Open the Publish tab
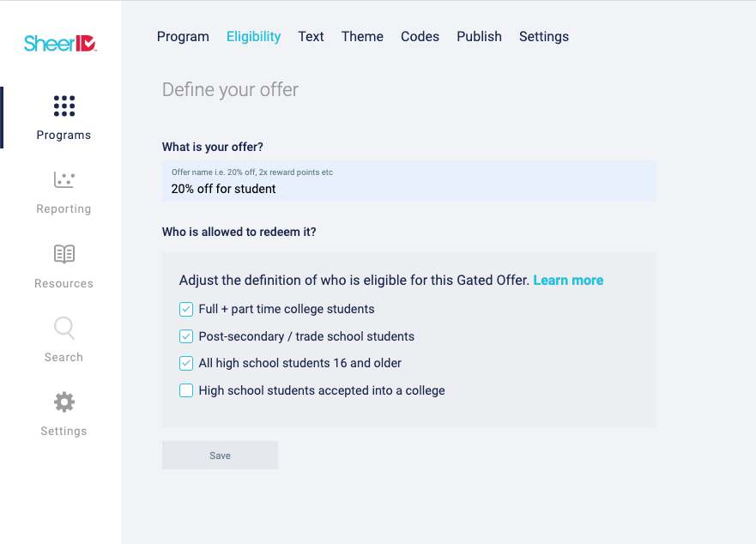 tap(479, 37)
